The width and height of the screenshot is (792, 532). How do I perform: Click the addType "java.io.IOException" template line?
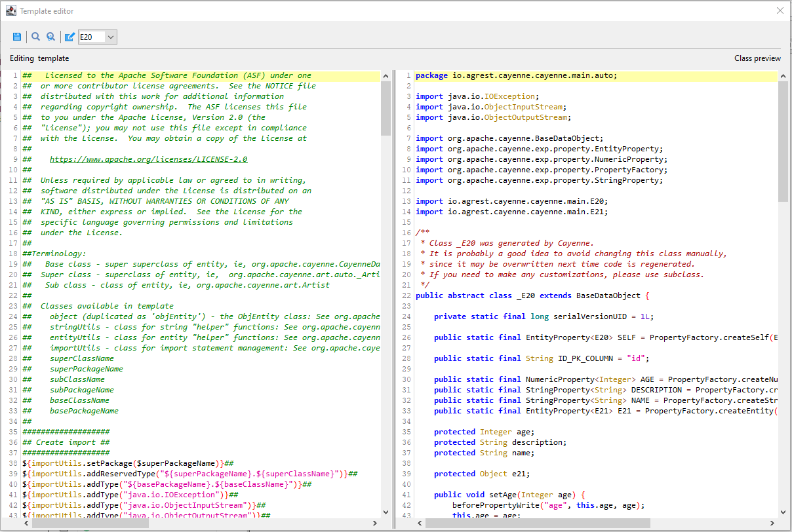pos(130,495)
